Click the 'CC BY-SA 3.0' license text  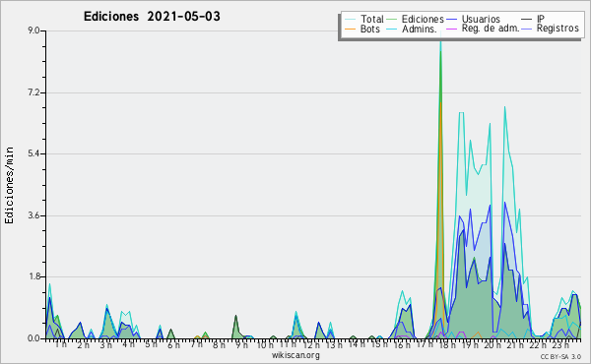point(560,356)
